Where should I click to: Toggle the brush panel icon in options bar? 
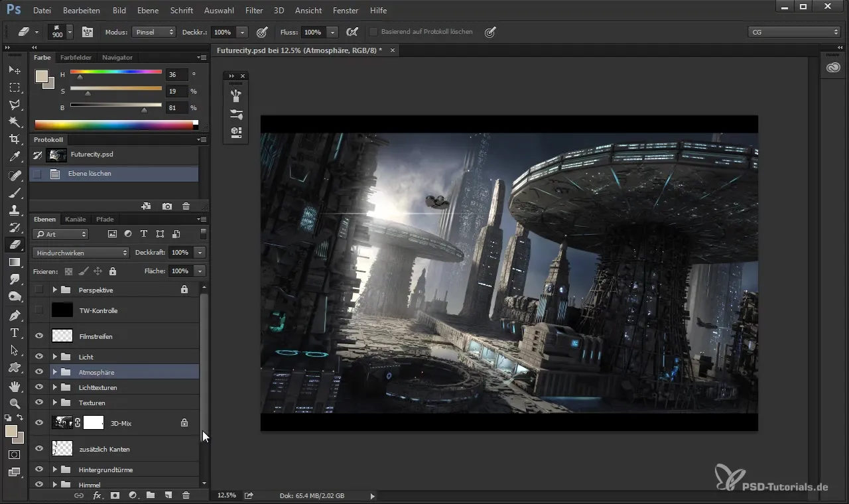(88, 32)
